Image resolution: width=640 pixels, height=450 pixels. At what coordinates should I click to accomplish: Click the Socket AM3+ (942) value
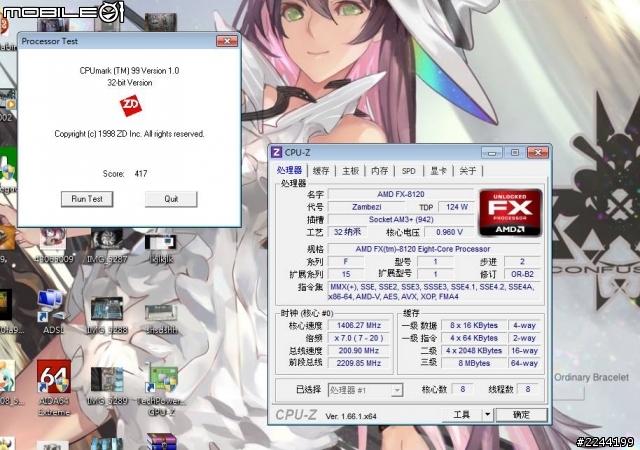(x=401, y=220)
